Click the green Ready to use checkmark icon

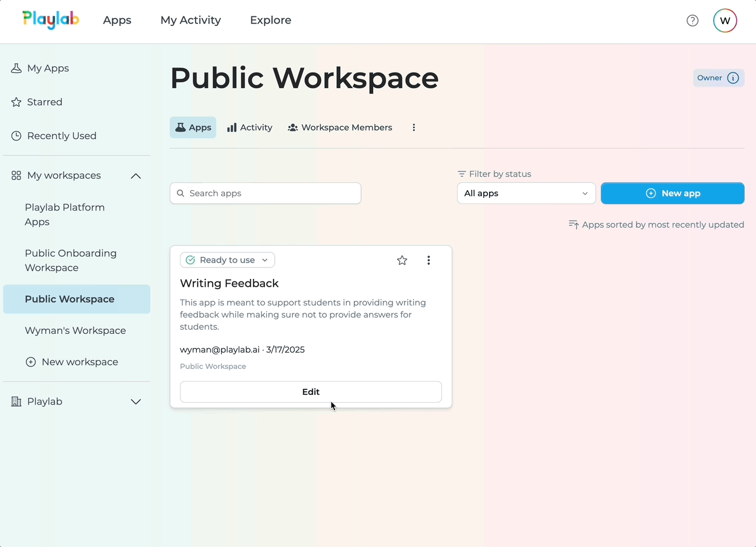[x=190, y=260]
